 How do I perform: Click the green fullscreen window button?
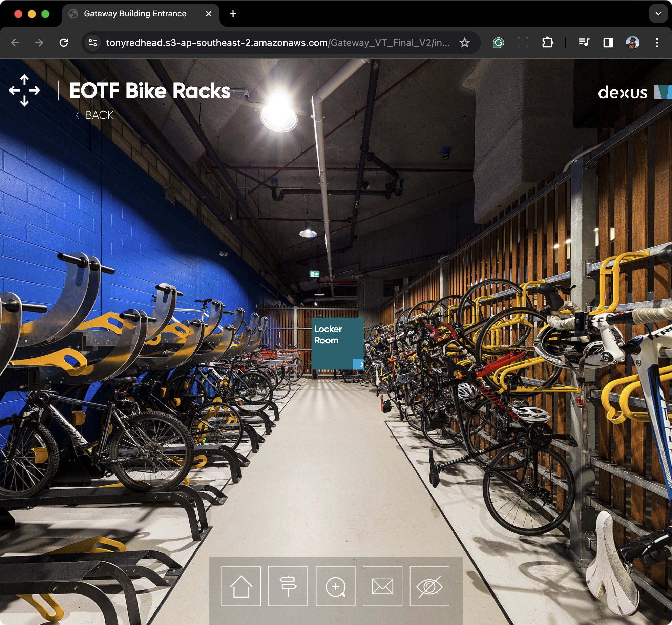(x=45, y=14)
